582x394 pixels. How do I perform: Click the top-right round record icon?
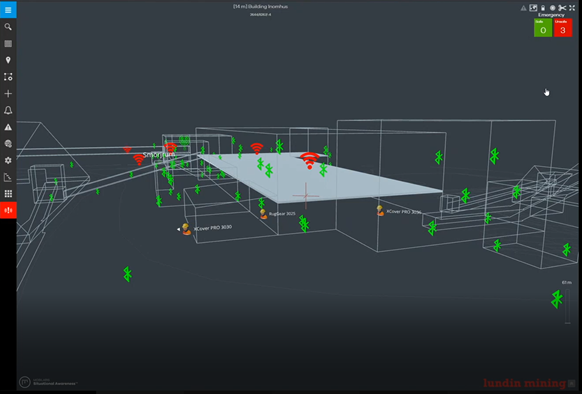(x=552, y=8)
